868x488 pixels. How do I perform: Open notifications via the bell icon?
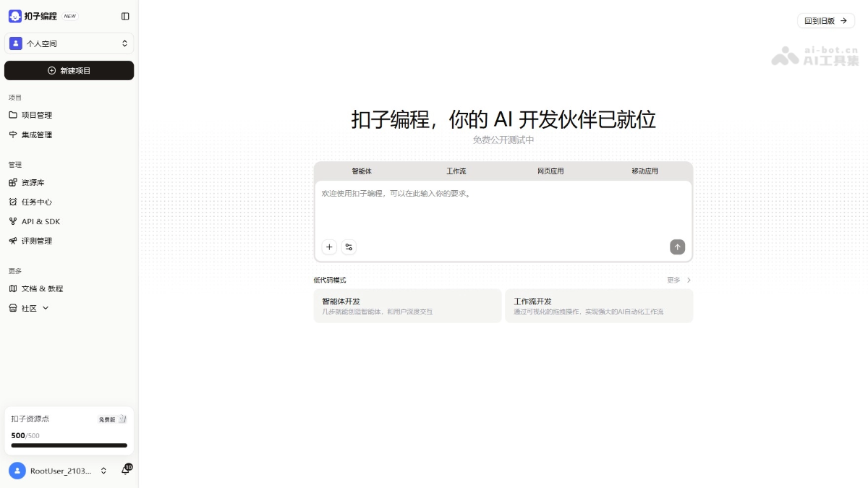[125, 471]
